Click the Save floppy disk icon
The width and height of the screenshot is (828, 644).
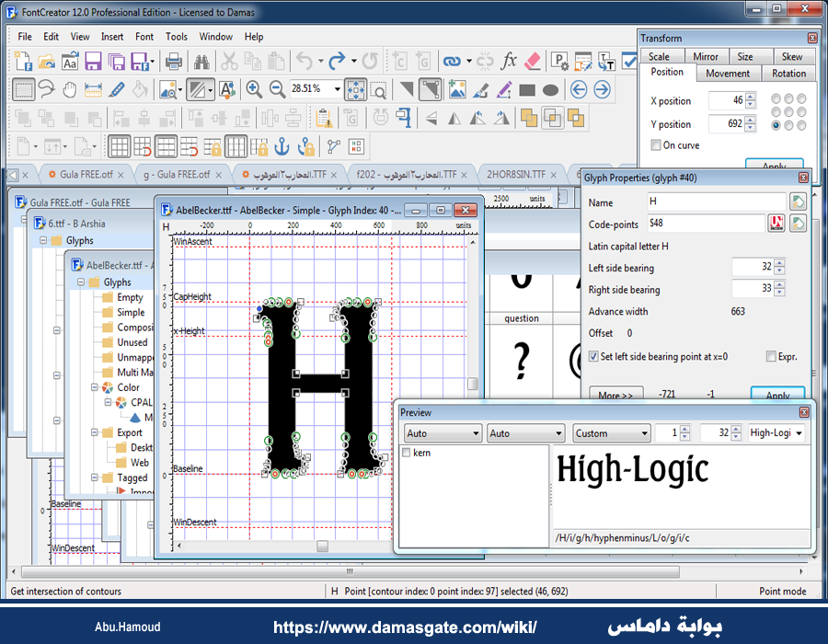click(93, 62)
